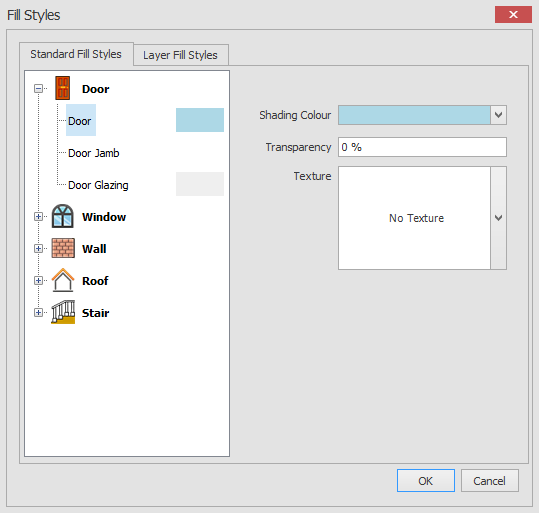The image size is (539, 513).
Task: Open the Texture dropdown arrow
Action: coord(498,218)
